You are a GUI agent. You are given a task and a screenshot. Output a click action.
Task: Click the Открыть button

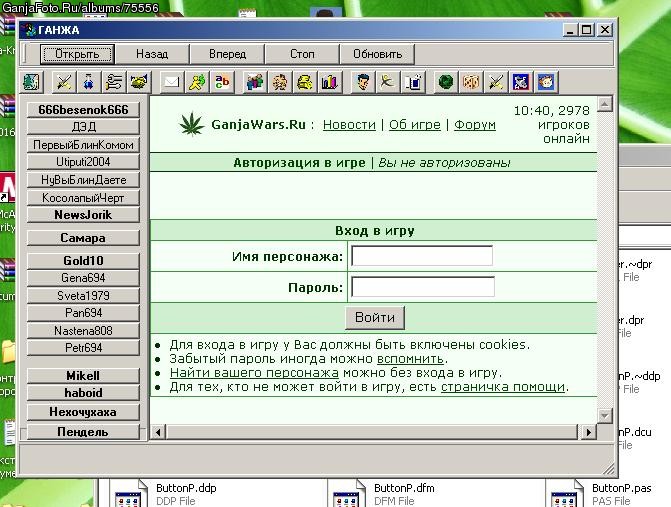[x=77, y=54]
